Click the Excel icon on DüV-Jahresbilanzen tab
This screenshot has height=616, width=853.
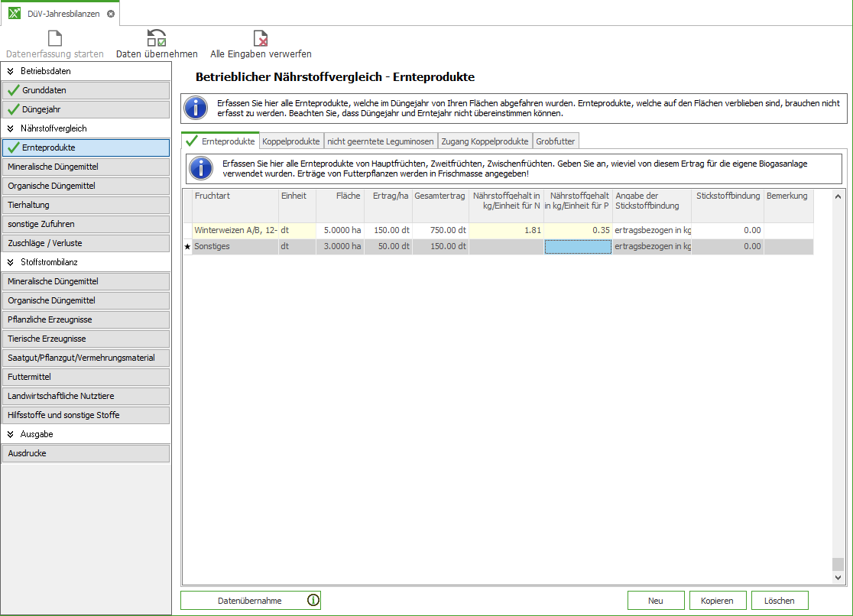coord(15,14)
